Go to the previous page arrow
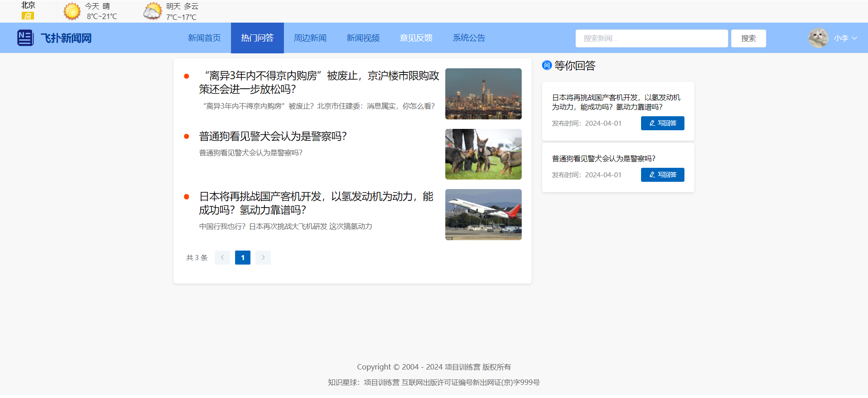Image resolution: width=868 pixels, height=398 pixels. click(222, 257)
